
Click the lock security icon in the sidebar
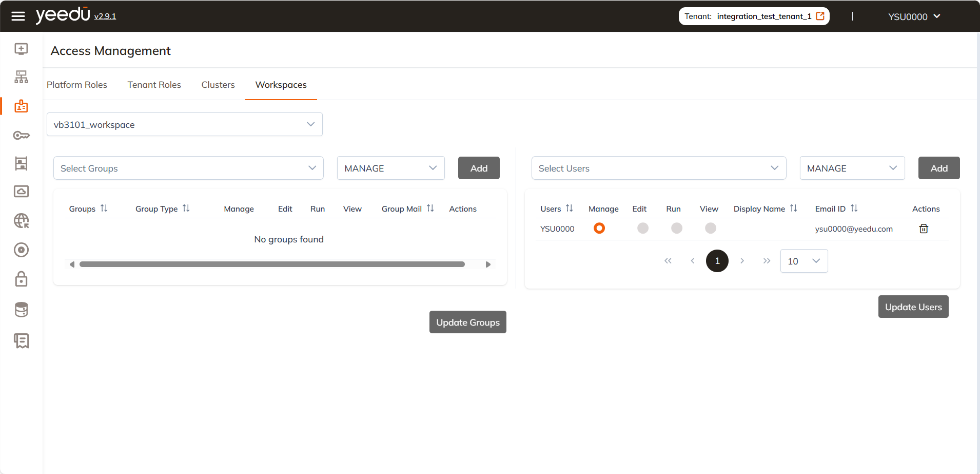[x=21, y=279]
